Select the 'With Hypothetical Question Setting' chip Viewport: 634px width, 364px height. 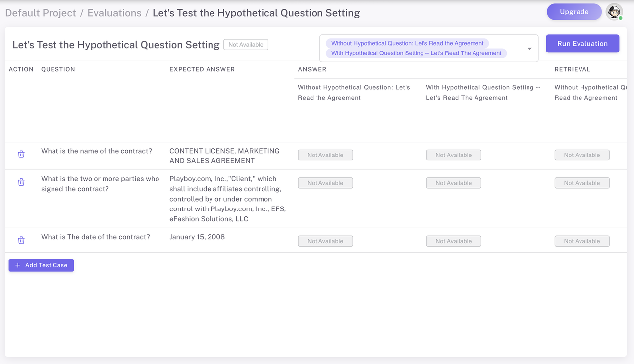(x=416, y=53)
